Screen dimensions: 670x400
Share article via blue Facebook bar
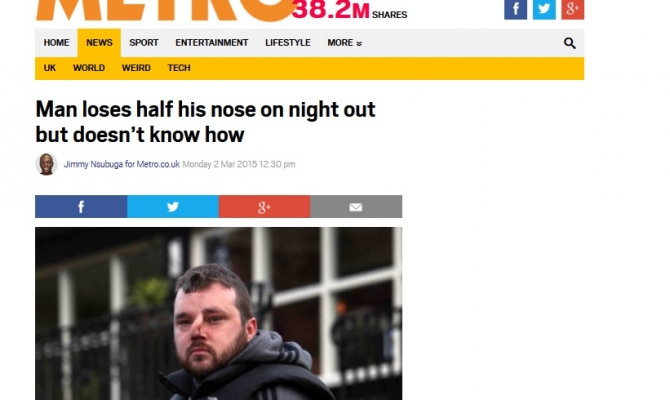tap(81, 207)
